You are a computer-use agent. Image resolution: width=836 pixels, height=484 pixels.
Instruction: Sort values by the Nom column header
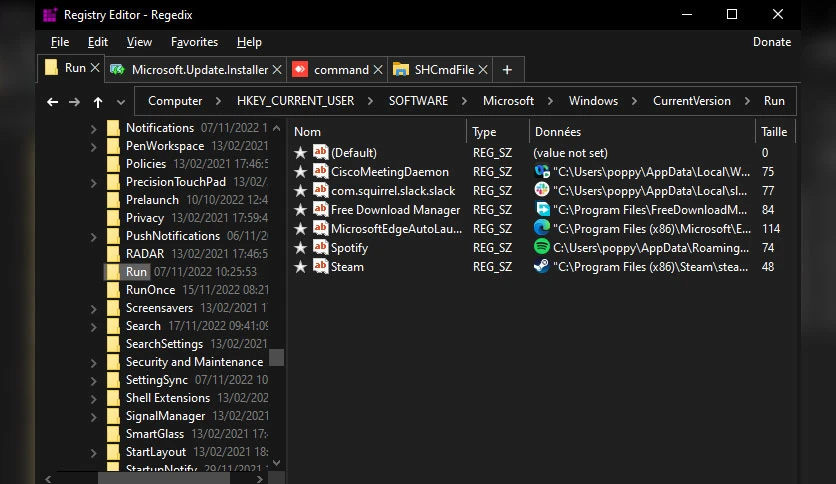pos(308,132)
